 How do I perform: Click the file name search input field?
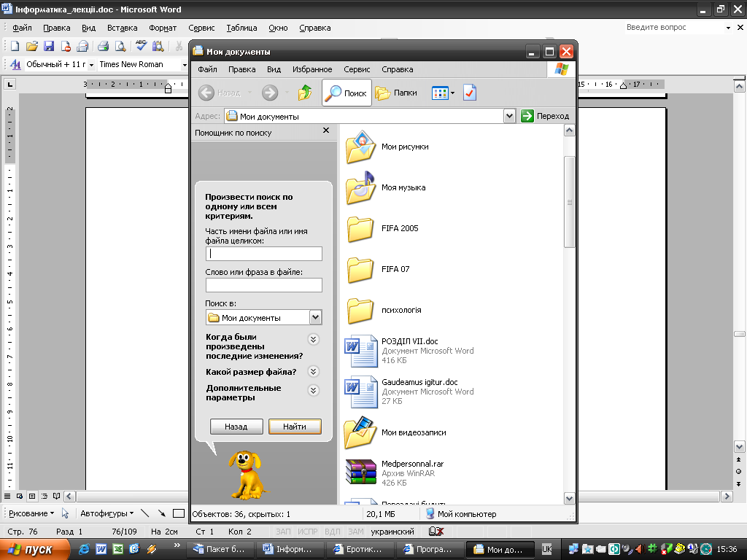click(x=264, y=254)
